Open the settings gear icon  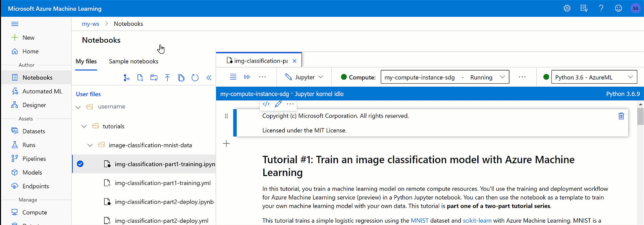coord(567,8)
